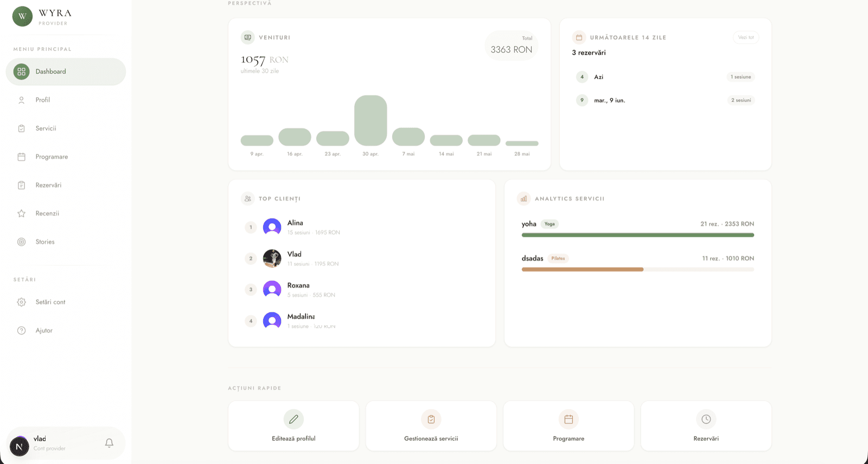Image resolution: width=868 pixels, height=464 pixels.
Task: Select the 16 apr. revenue bar
Action: pyautogui.click(x=295, y=137)
